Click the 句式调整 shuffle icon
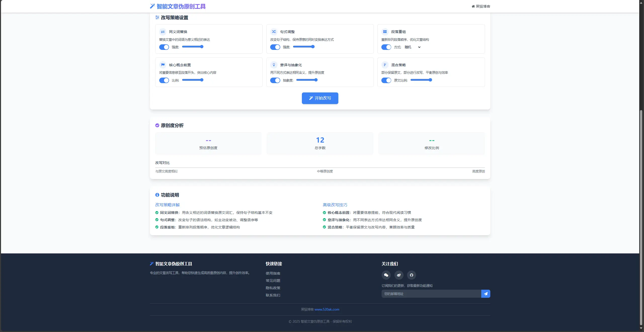Image resolution: width=644 pixels, height=332 pixels. coord(274,32)
